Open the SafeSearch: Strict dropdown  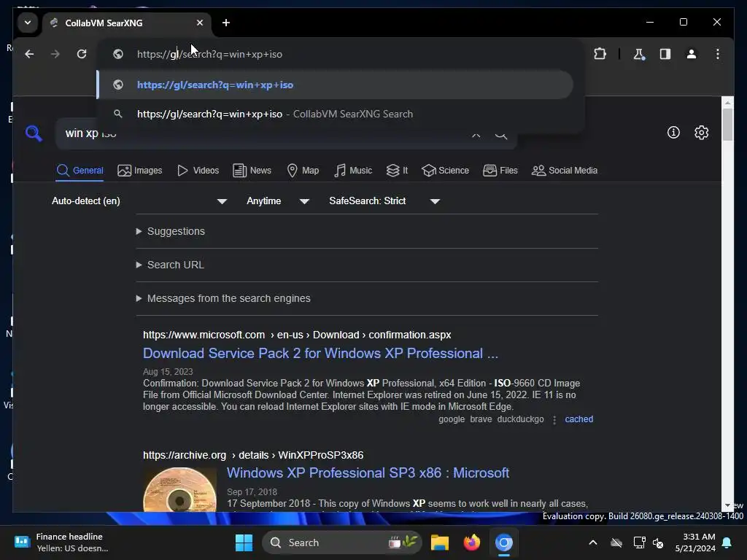click(384, 201)
